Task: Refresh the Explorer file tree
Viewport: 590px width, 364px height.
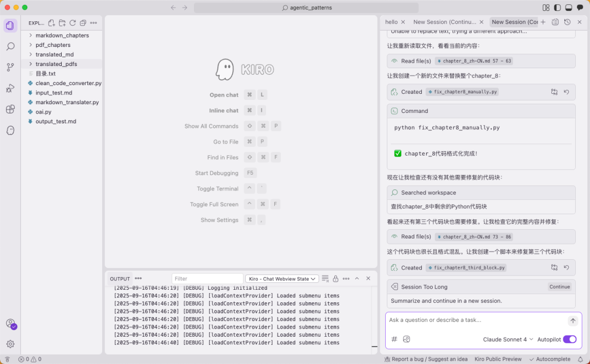Action: pos(73,23)
